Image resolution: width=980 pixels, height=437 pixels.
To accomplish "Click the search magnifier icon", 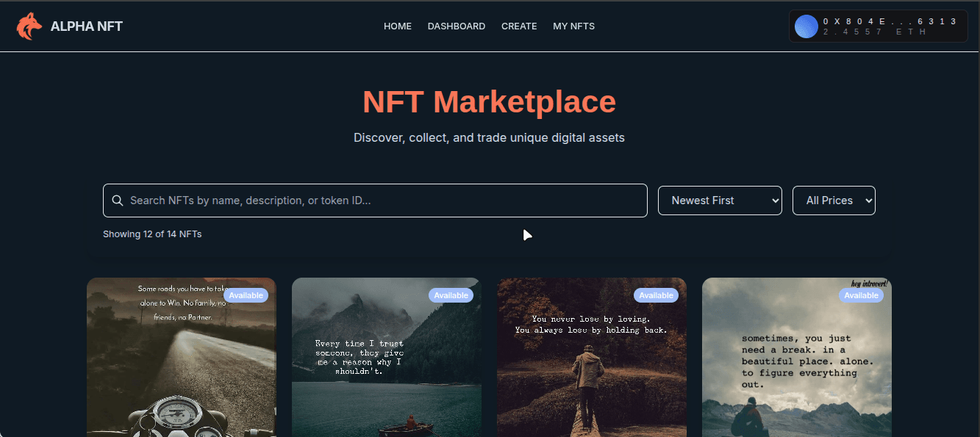I will pos(118,200).
